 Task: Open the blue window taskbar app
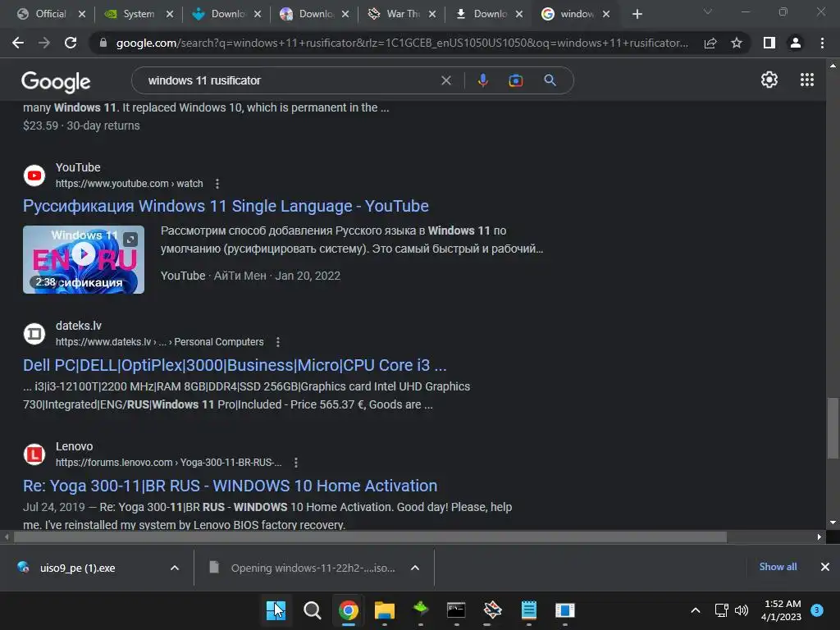coord(564,610)
